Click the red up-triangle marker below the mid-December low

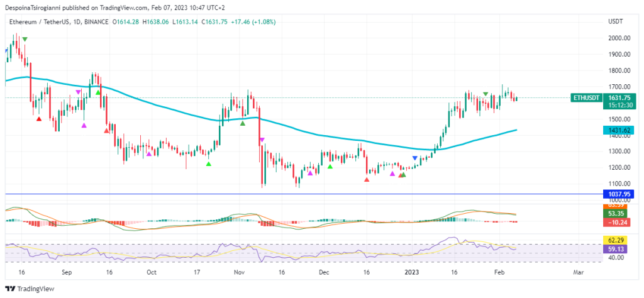point(367,180)
